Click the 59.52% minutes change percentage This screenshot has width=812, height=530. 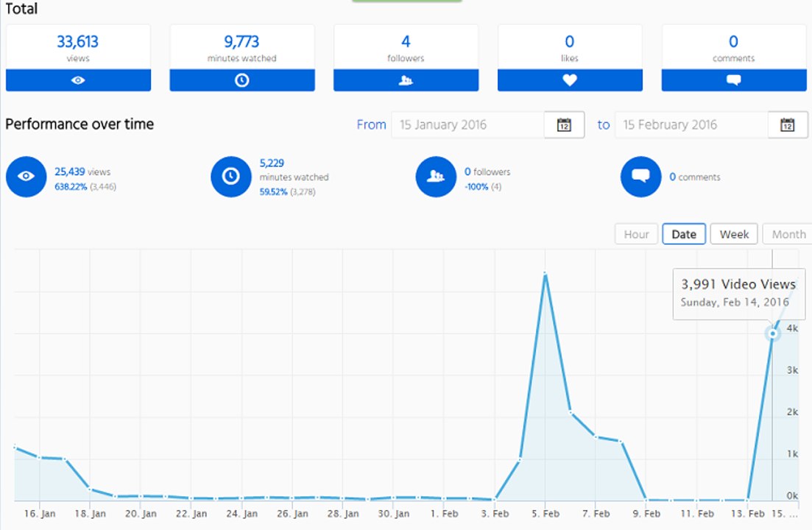[273, 191]
